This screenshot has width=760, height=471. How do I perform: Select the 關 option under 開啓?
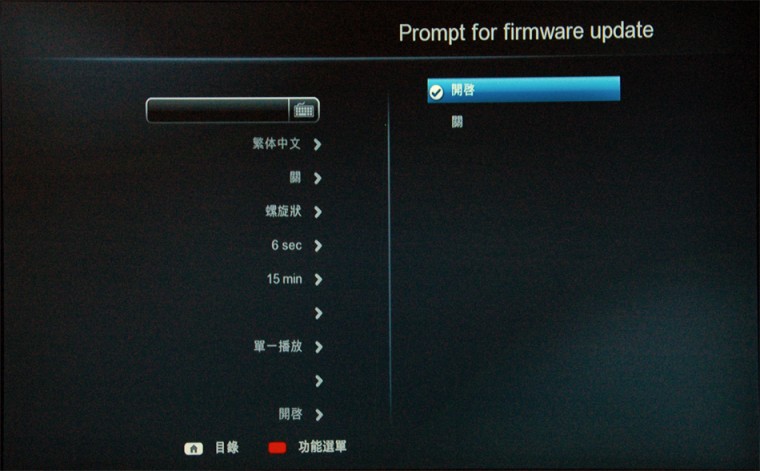click(x=457, y=122)
